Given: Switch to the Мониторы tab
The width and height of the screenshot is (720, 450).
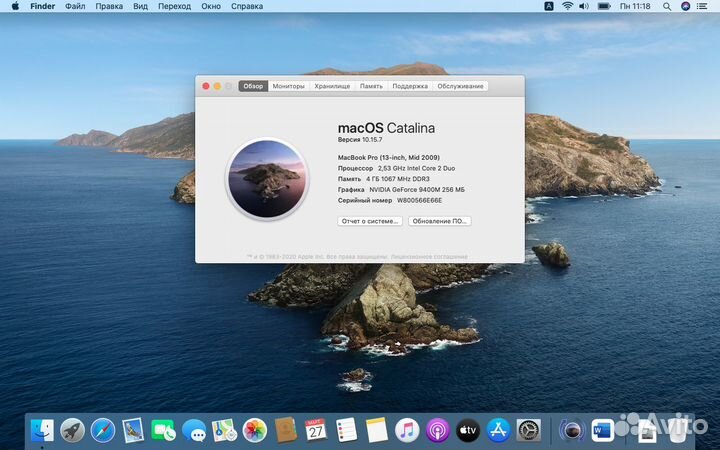Looking at the screenshot, I should [288, 86].
